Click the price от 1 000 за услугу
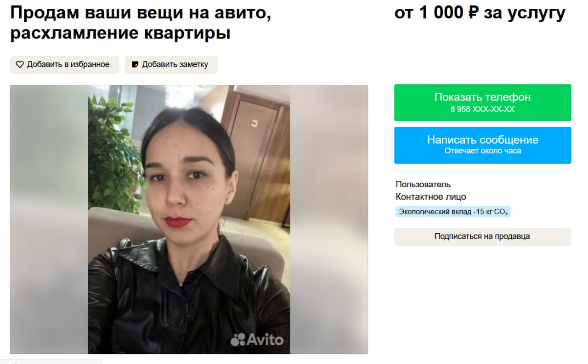The image size is (588, 364). point(480,13)
